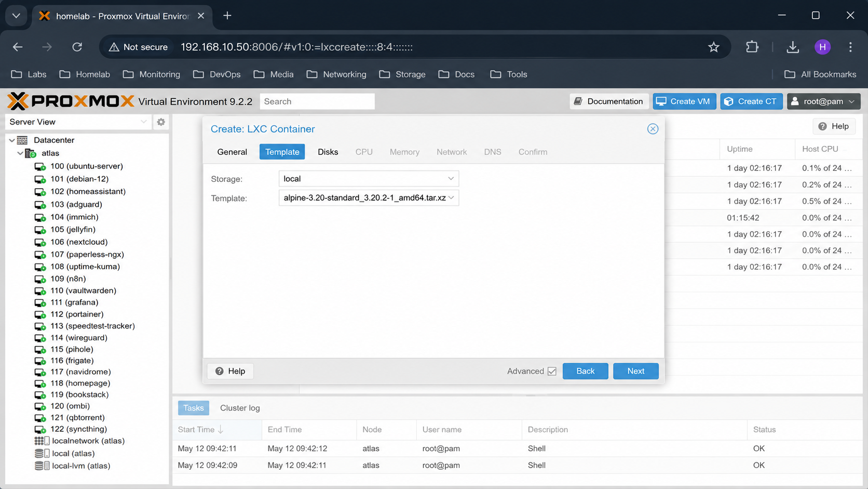The width and height of the screenshot is (868, 489).
Task: Select container icon for 110 (vaultwarden)
Action: [40, 291]
